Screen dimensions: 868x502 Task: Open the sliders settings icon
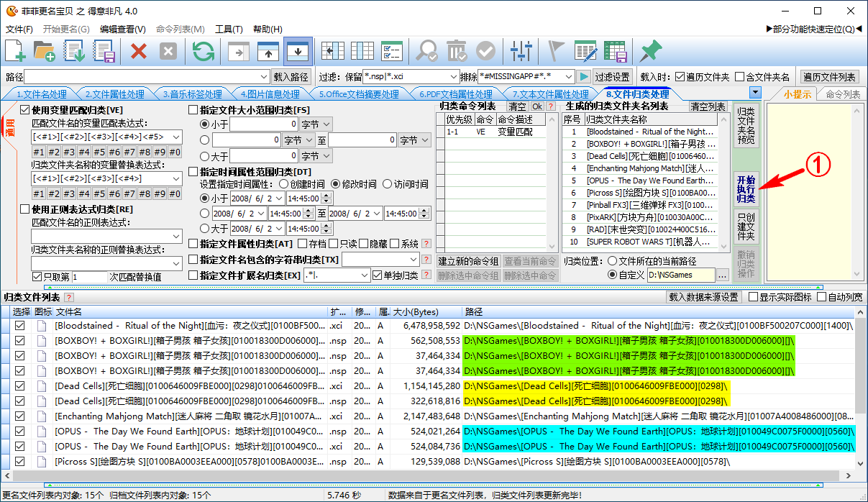click(521, 51)
